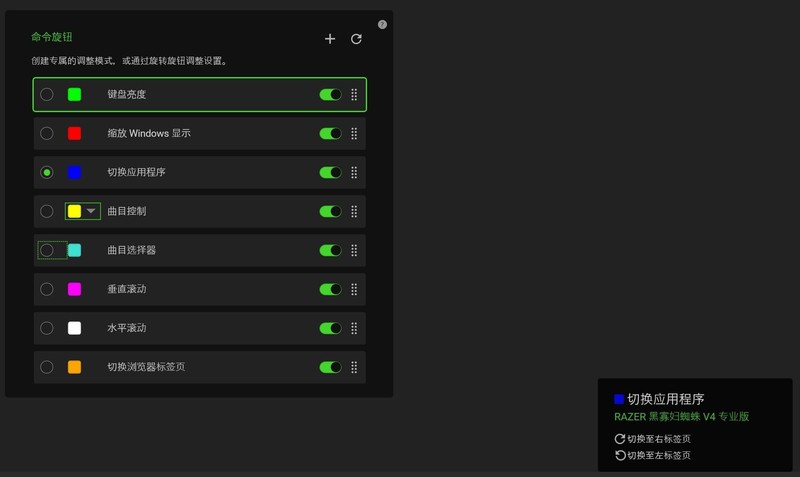Turn off the 缩放 Windows 显示 toggle

[331, 134]
